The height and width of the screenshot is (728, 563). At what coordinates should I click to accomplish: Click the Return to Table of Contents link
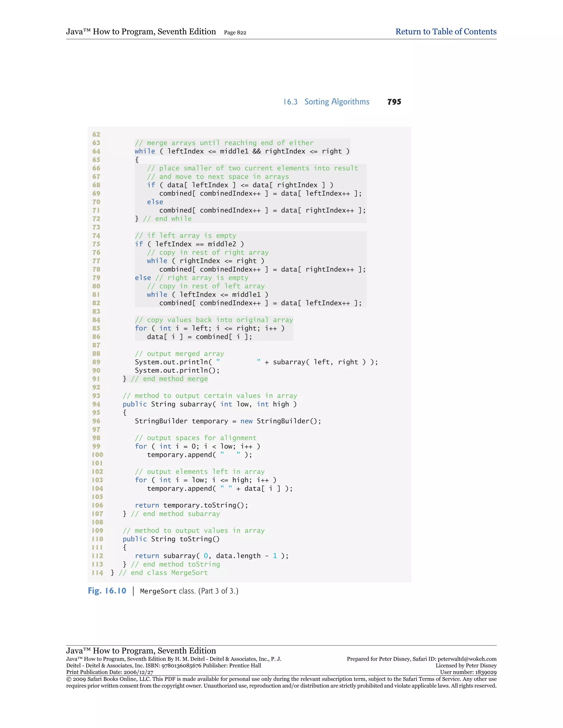(x=446, y=32)
